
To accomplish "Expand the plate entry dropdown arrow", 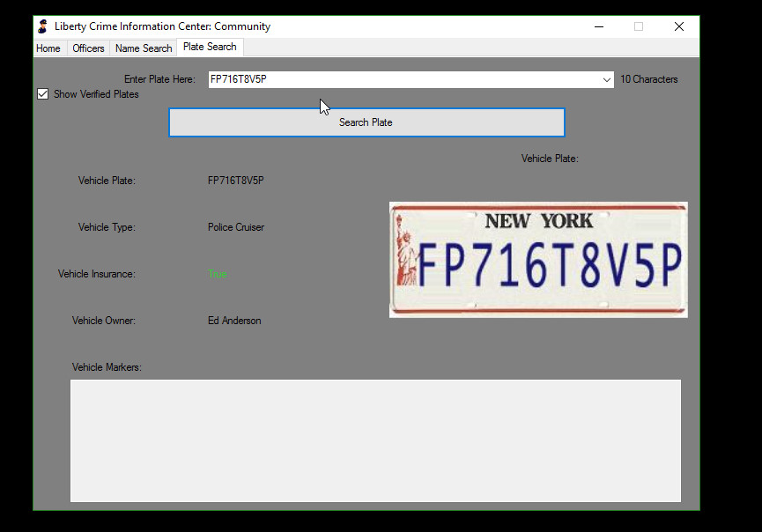I will click(x=607, y=79).
